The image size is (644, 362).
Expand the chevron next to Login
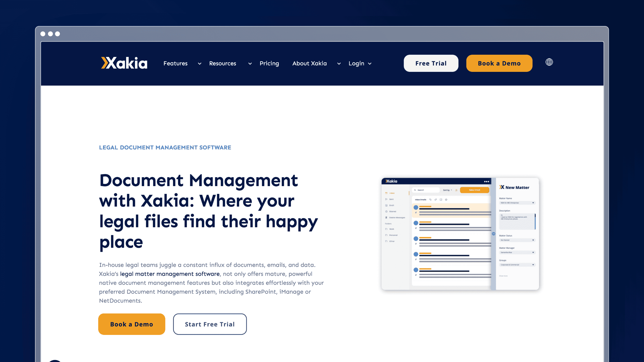click(370, 64)
